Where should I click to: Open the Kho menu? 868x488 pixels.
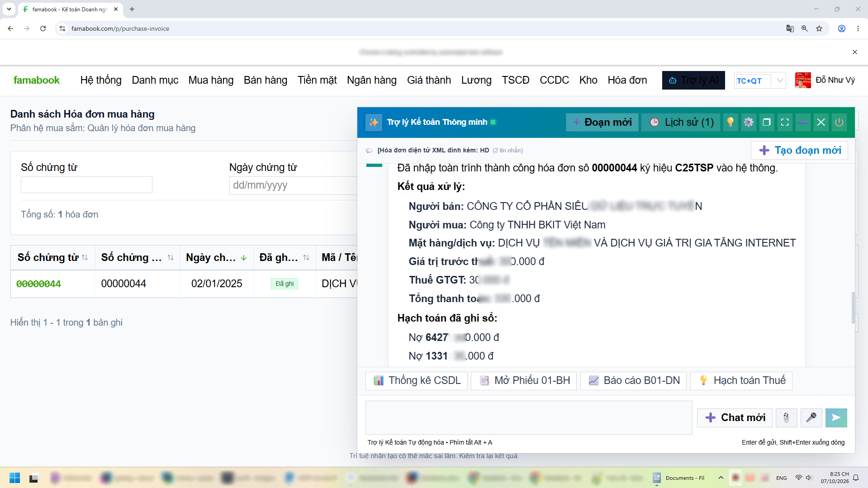pos(588,80)
